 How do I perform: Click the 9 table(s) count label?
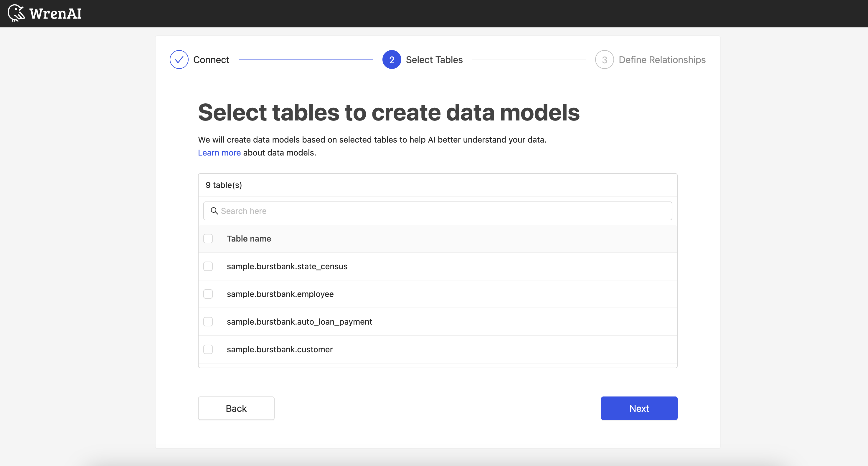[x=223, y=185]
